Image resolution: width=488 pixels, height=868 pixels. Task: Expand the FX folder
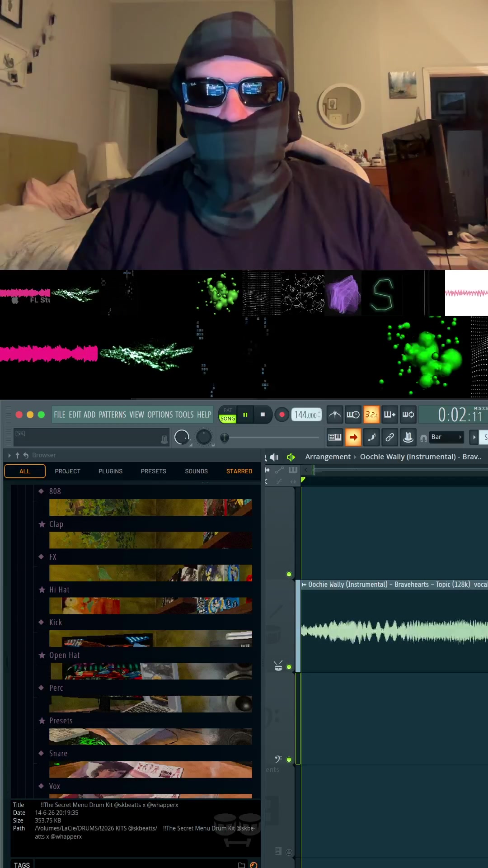[x=53, y=557]
